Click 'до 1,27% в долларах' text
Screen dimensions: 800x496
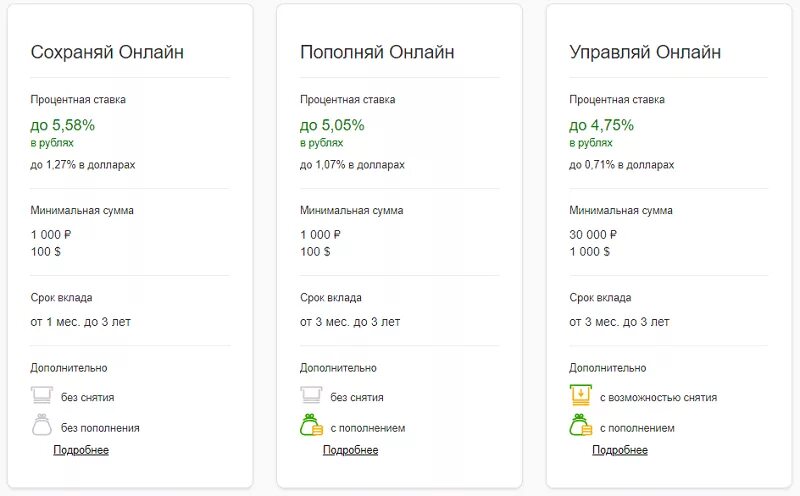83,164
